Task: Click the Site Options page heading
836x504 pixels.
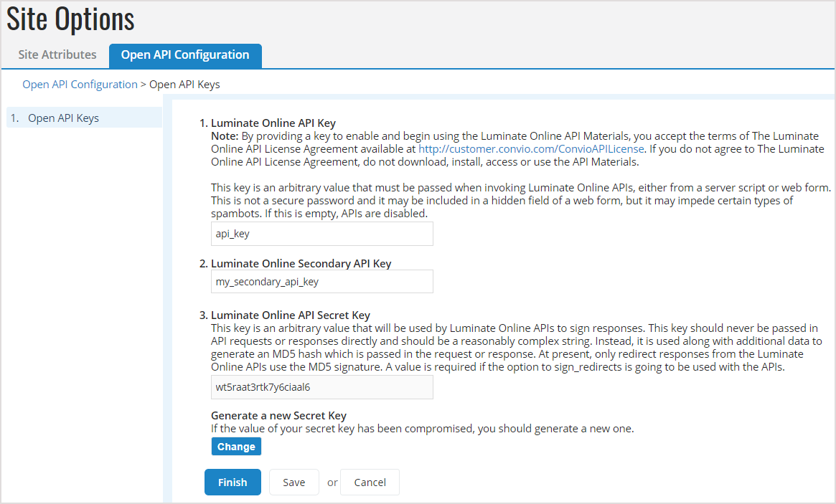Action: tap(70, 19)
